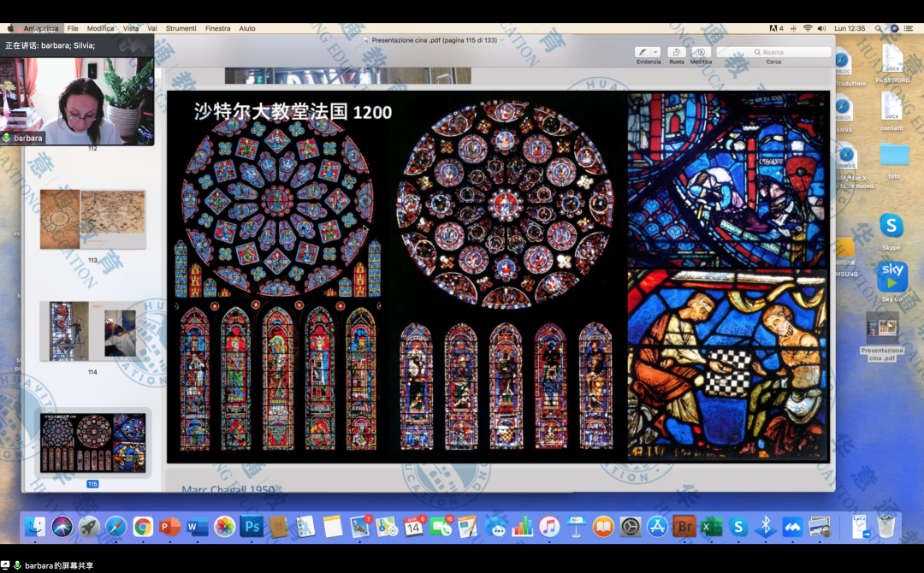Click the clock showing Lun 12:35

(x=850, y=28)
